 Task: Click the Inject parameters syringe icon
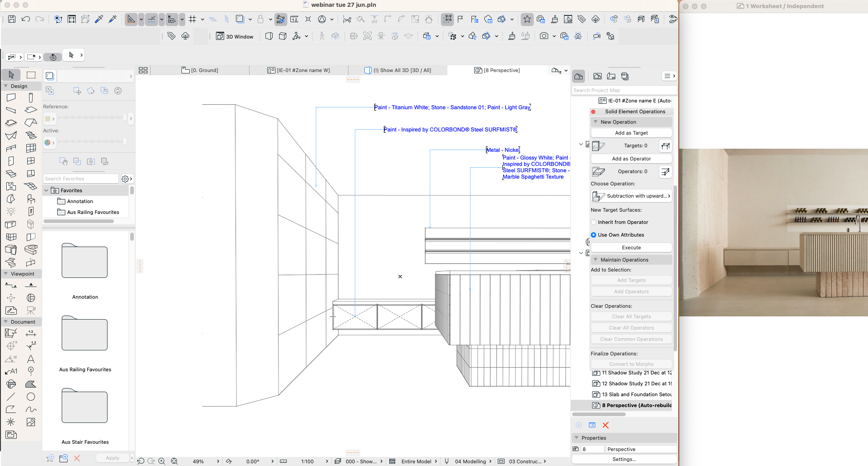tap(113, 19)
